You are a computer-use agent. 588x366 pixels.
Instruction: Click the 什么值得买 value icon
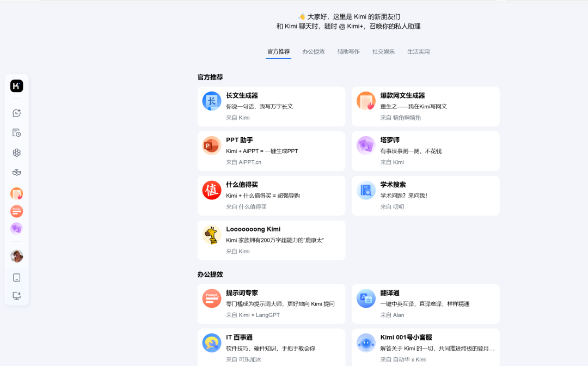211,191
